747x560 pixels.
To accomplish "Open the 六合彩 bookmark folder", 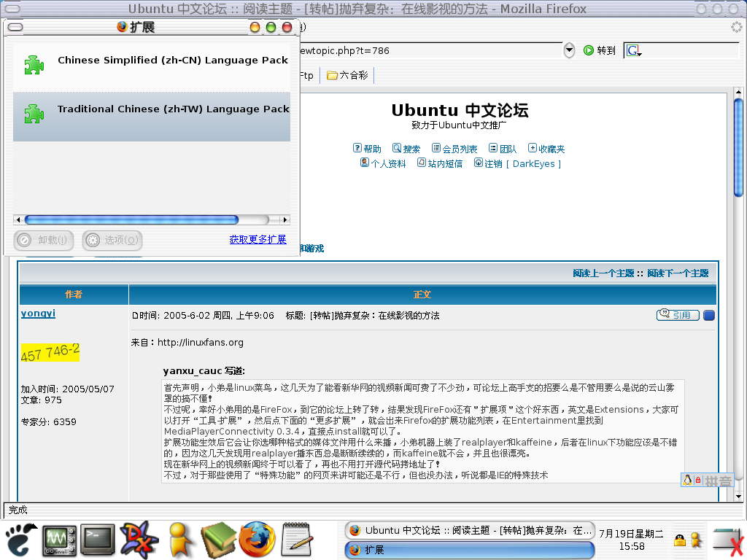I will [347, 75].
